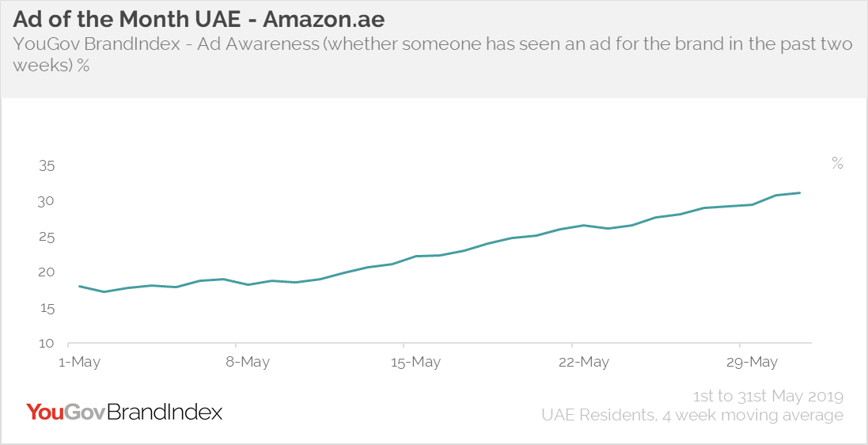Click the 10 y-axis value
Viewport: 868px width, 445px height.
[45, 344]
